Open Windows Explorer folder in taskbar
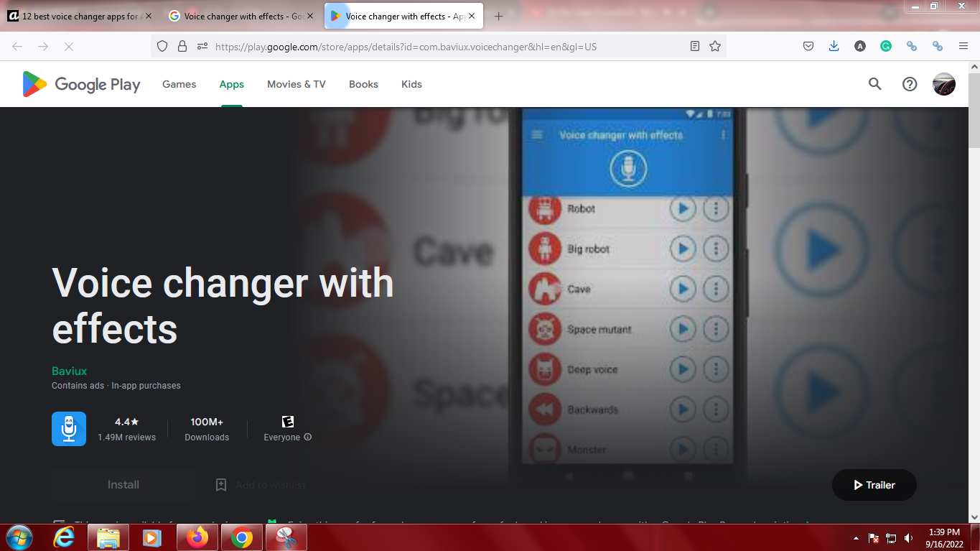Screen dimensions: 980x551 (x=108, y=537)
